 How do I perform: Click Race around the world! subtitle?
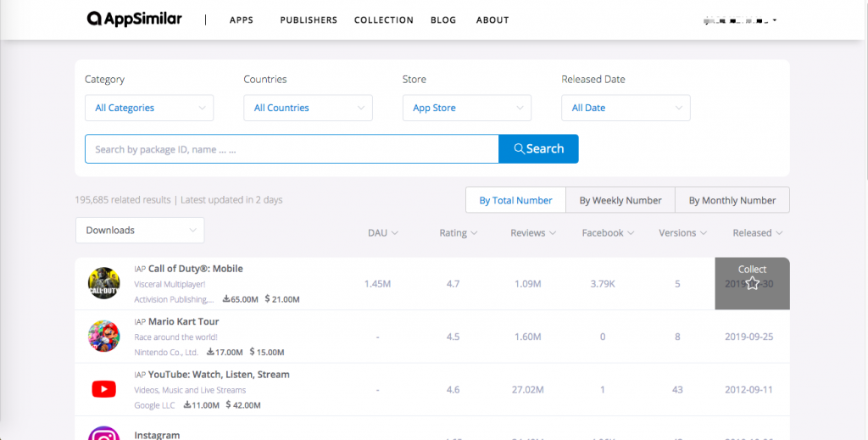176,337
